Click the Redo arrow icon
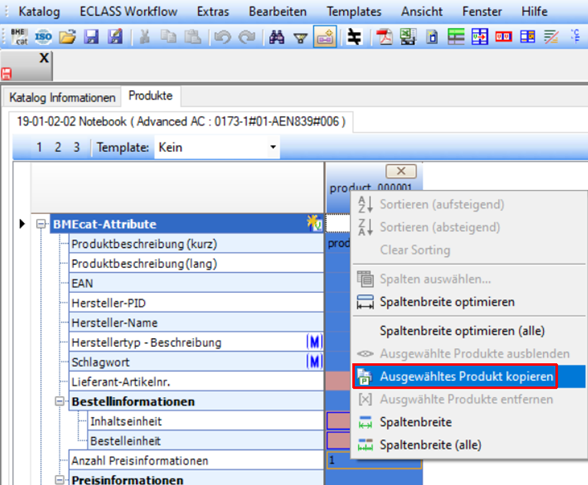The image size is (588, 485). [247, 37]
